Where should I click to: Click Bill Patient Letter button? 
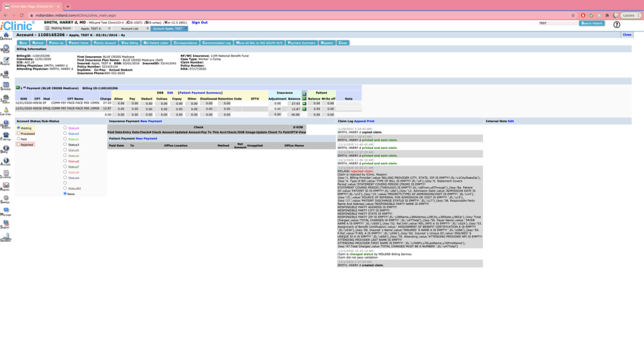coord(156,43)
